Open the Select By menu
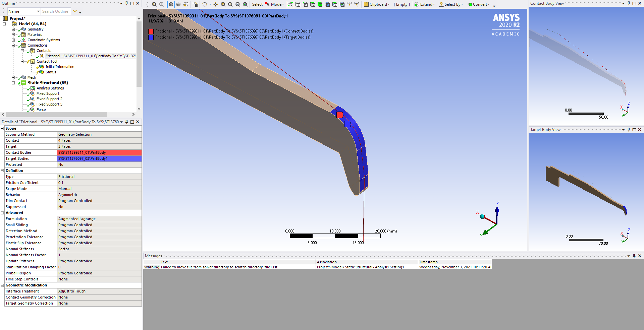The height and width of the screenshot is (330, 644). coord(451,4)
